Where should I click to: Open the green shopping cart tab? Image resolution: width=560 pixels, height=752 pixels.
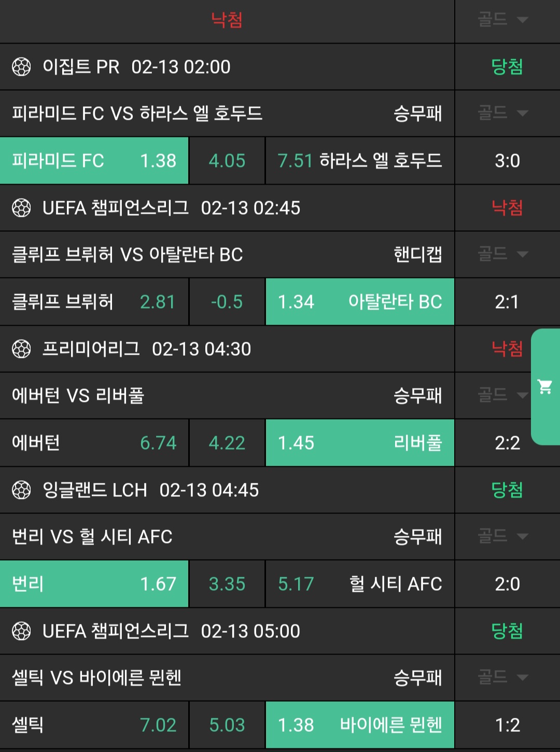[x=545, y=386]
